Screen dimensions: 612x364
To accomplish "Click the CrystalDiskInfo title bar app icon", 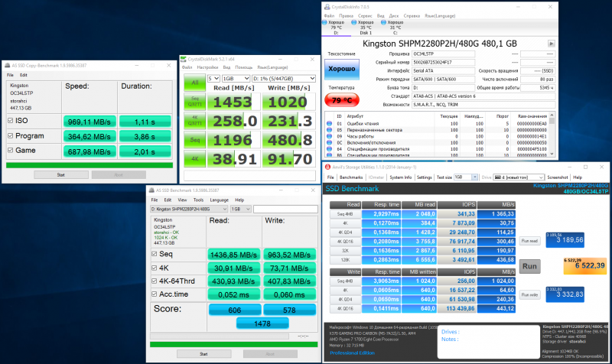I will point(327,7).
